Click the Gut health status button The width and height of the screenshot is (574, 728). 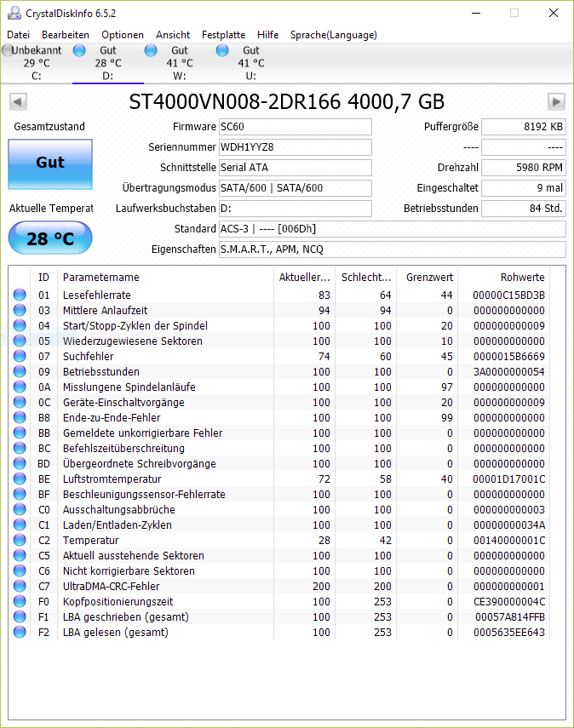click(50, 163)
